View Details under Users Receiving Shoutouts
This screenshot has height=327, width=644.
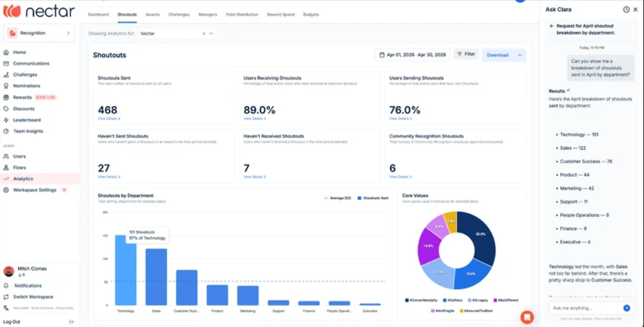point(255,119)
